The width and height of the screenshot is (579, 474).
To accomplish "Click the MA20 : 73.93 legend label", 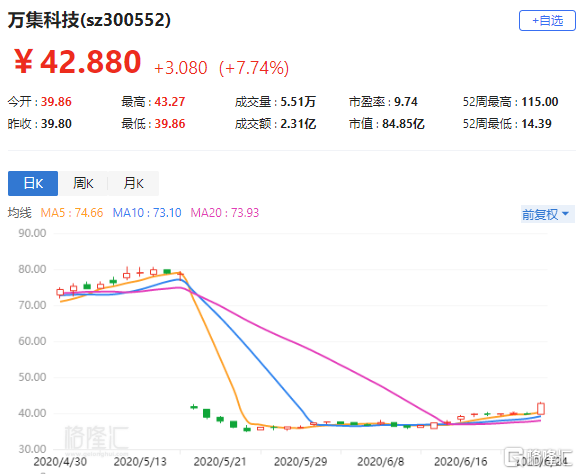I will 225,213.
